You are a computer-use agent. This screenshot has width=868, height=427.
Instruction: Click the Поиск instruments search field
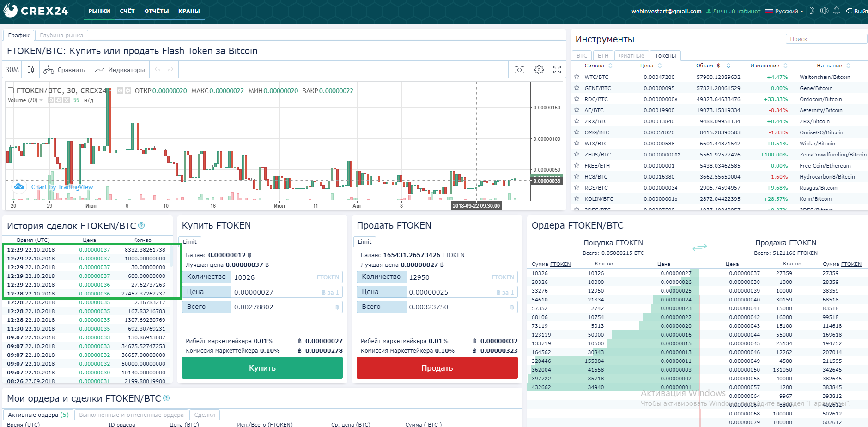(826, 39)
